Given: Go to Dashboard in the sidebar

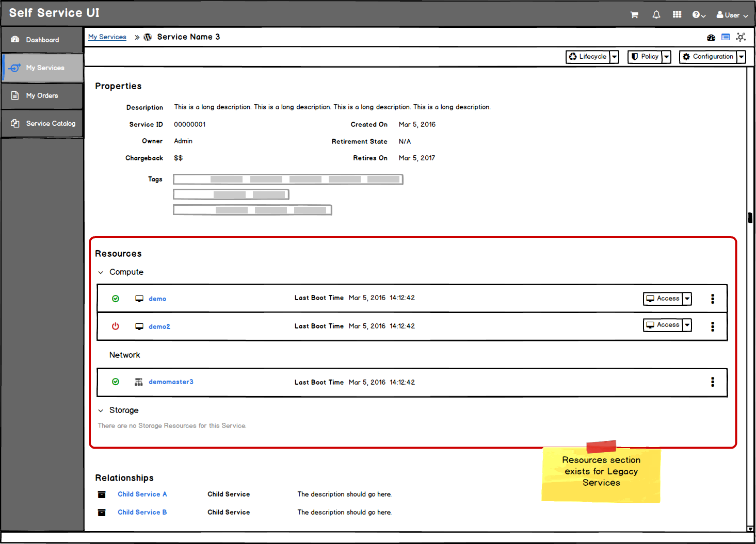Looking at the screenshot, I should click(x=42, y=40).
